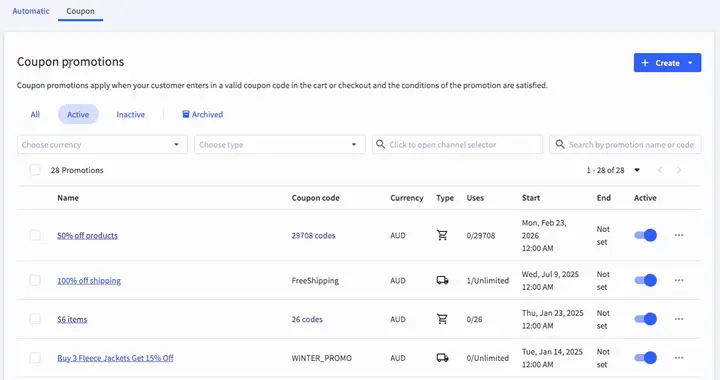
Task: Toggle the $6 items promotion active switch
Action: click(x=646, y=319)
